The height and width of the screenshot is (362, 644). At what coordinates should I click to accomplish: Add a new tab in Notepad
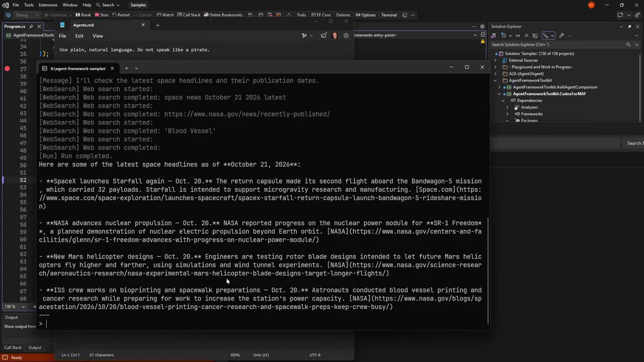click(x=157, y=25)
